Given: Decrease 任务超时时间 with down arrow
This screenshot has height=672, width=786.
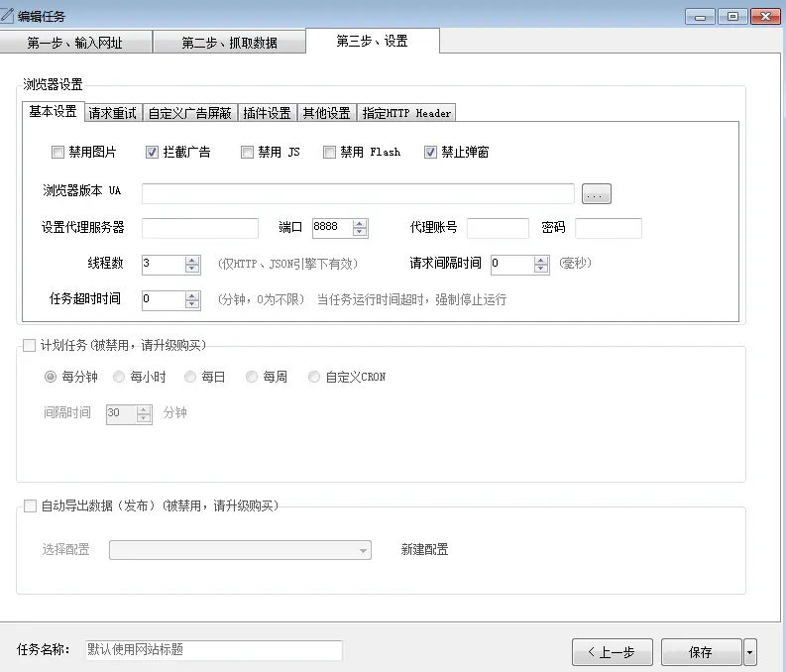Looking at the screenshot, I should coord(192,305).
